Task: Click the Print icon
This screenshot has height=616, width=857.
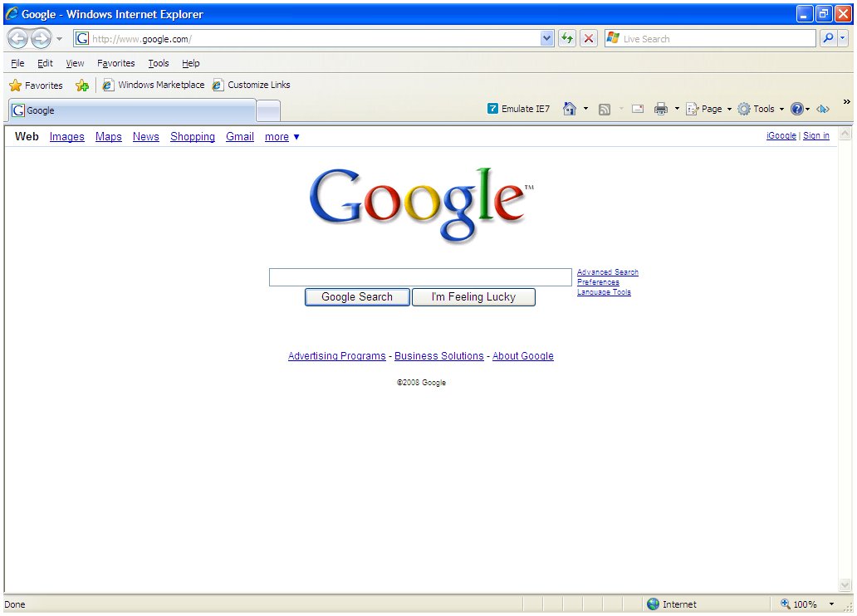Action: click(x=661, y=109)
